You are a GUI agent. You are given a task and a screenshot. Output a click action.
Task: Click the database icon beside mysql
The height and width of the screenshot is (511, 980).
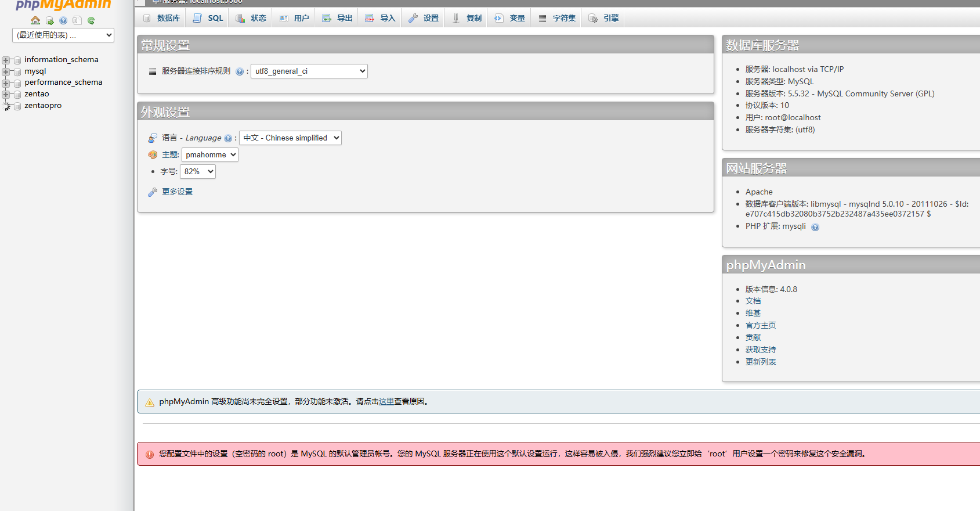tap(17, 72)
